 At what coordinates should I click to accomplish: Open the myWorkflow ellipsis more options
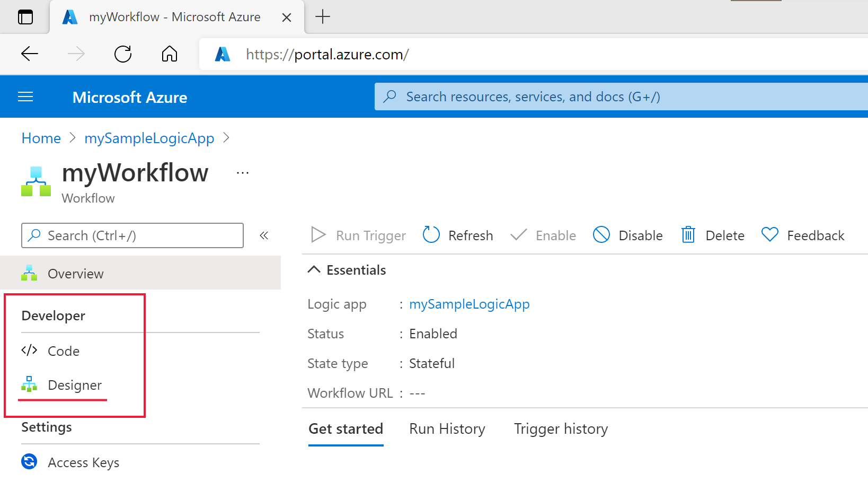click(243, 173)
